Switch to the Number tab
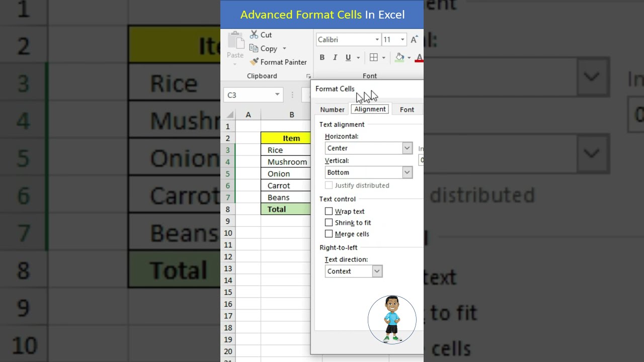 click(x=333, y=110)
